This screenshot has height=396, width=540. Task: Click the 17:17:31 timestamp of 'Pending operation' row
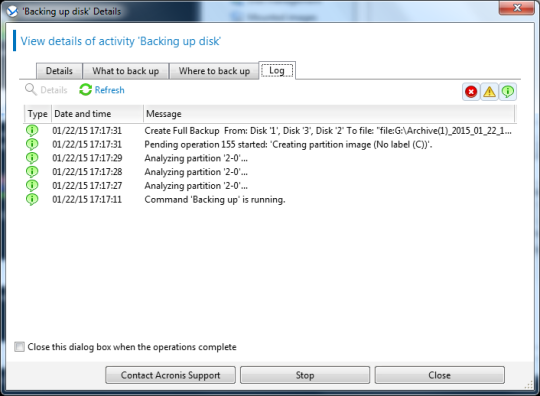tap(87, 145)
